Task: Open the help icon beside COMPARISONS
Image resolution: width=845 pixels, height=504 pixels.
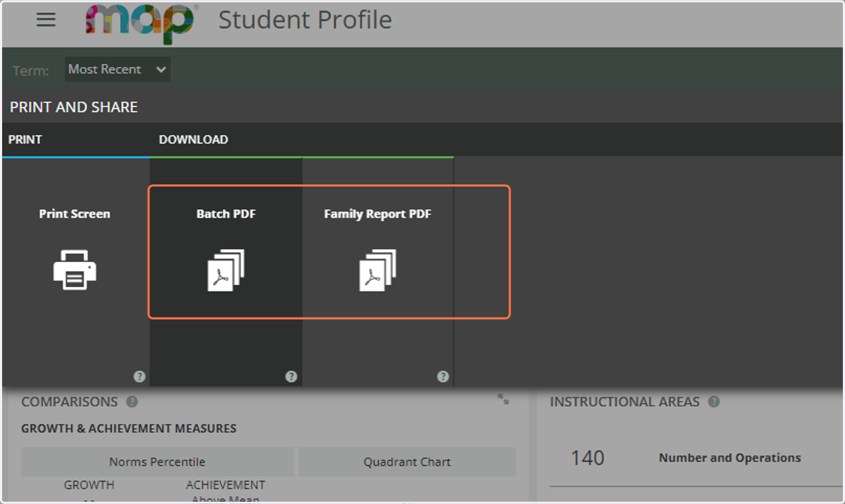Action: click(132, 402)
